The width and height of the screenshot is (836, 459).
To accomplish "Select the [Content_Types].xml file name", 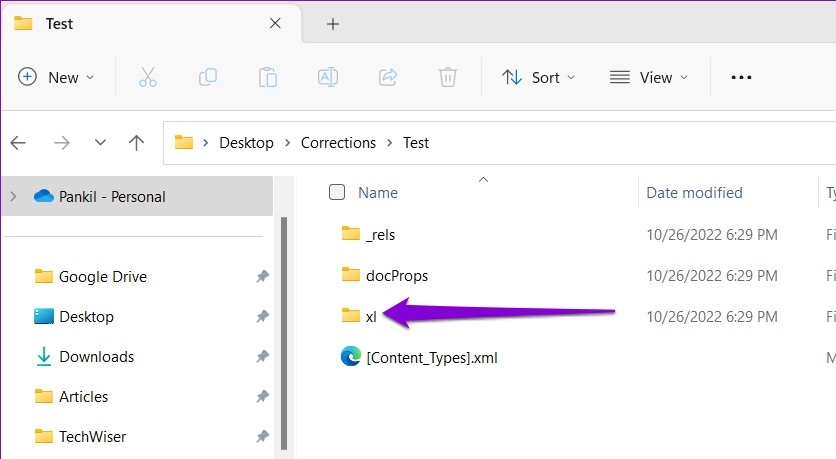I will pos(432,358).
